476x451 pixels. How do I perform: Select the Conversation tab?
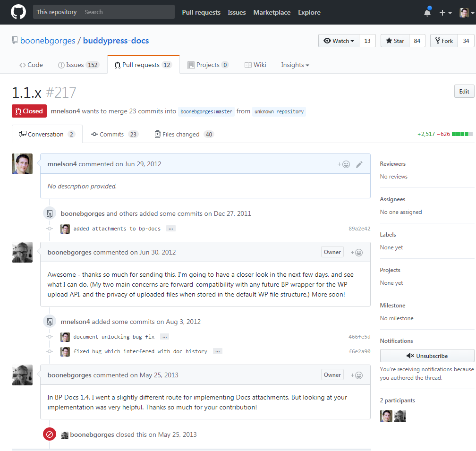tap(47, 134)
